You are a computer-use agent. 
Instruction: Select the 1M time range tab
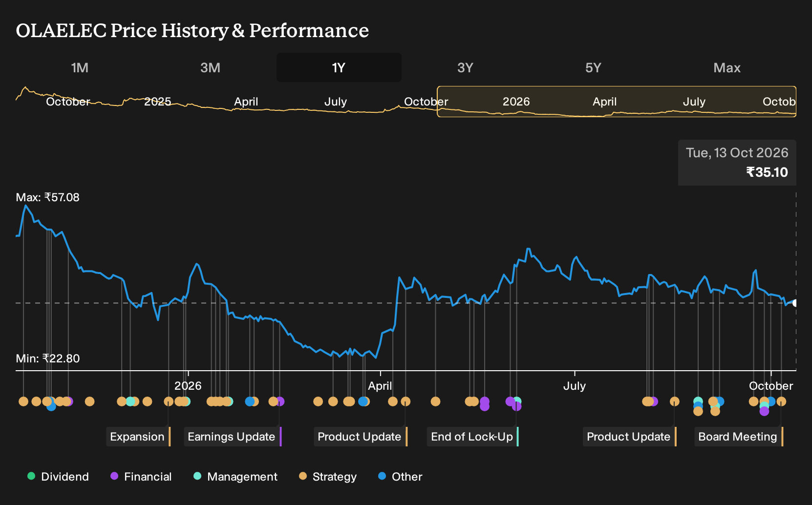[x=80, y=67]
